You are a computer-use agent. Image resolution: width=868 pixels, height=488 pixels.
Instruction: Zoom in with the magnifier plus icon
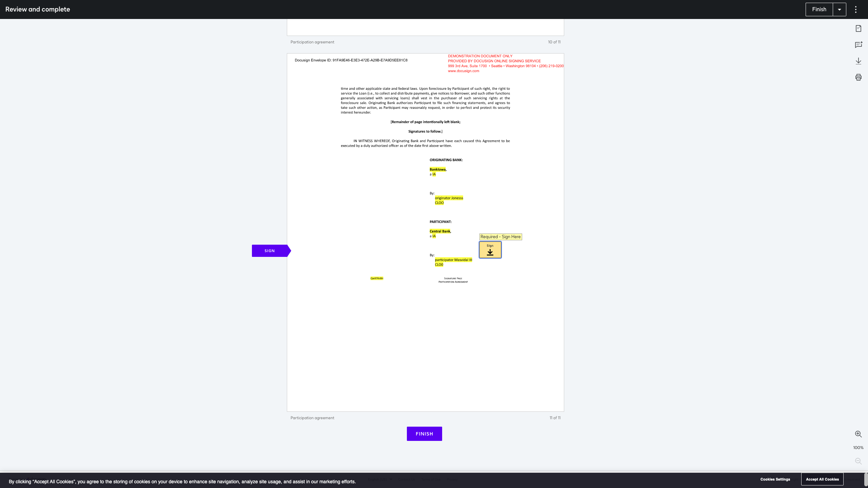coord(858,434)
